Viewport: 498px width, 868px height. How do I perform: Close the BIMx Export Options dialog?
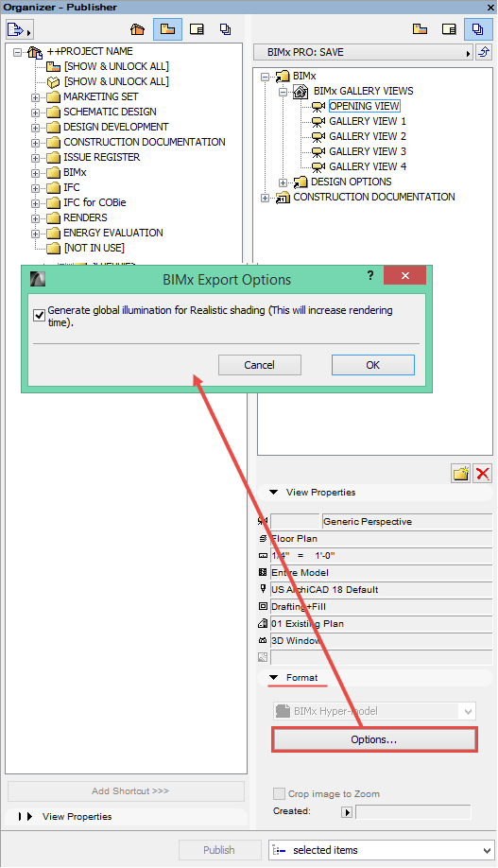pos(405,276)
